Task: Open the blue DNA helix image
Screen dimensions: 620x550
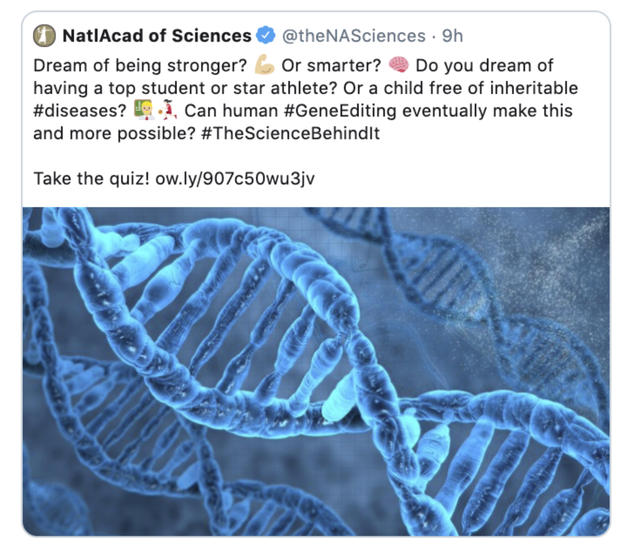Action: (x=316, y=370)
